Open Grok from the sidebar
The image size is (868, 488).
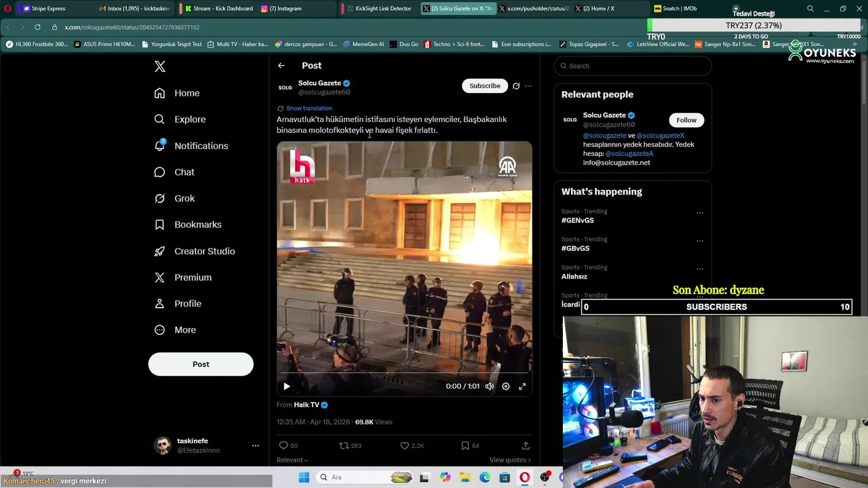click(x=174, y=199)
